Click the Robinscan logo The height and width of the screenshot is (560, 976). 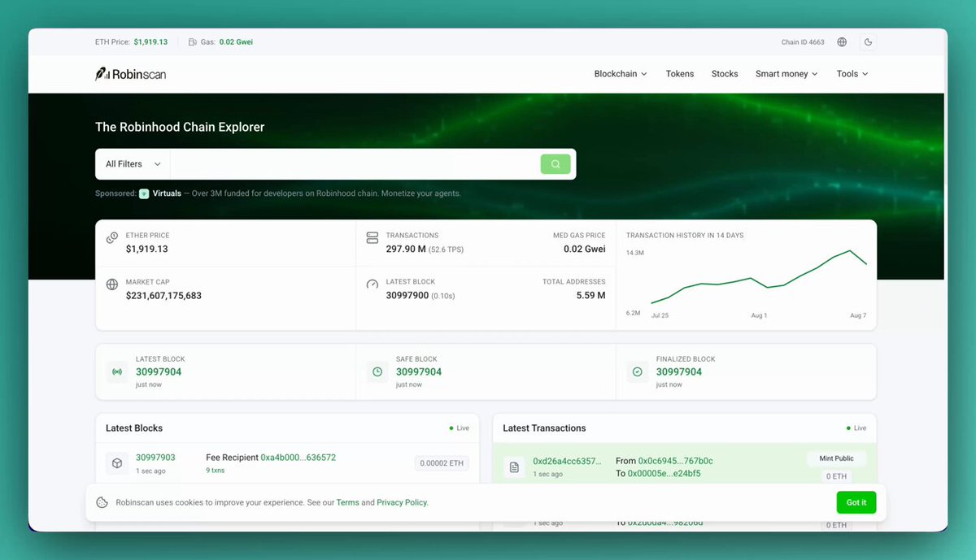pos(131,74)
